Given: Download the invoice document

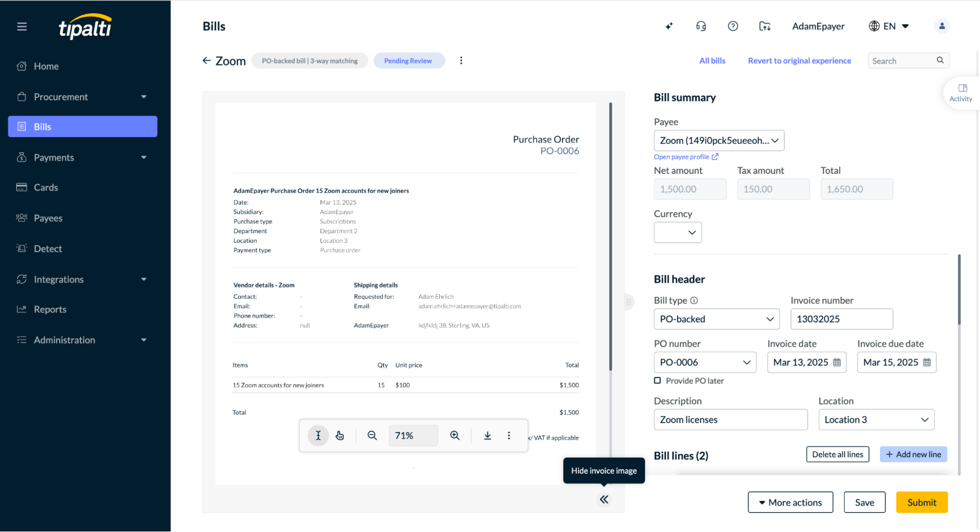Looking at the screenshot, I should click(488, 435).
